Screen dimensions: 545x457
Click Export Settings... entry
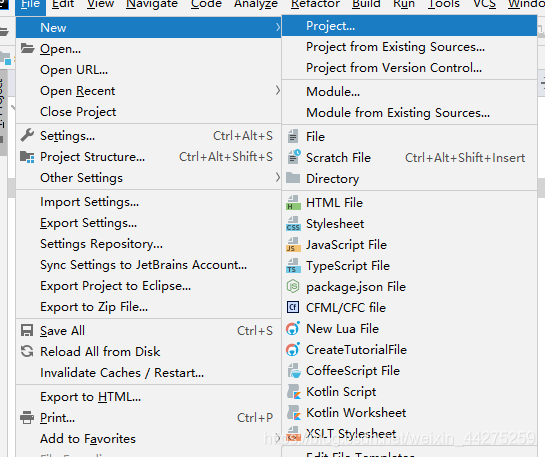click(x=148, y=223)
